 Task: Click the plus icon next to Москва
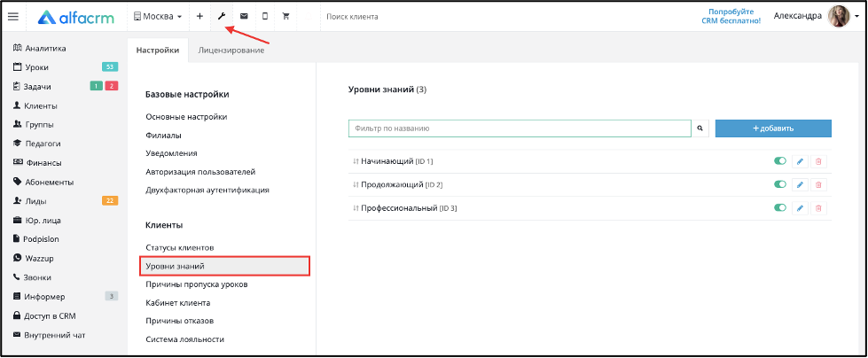click(199, 17)
